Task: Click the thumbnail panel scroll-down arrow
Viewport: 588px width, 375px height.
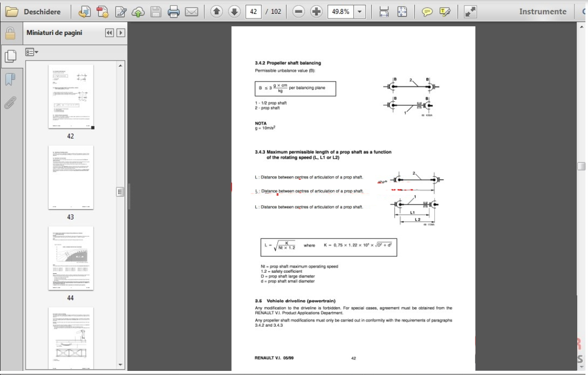Action: point(120,365)
